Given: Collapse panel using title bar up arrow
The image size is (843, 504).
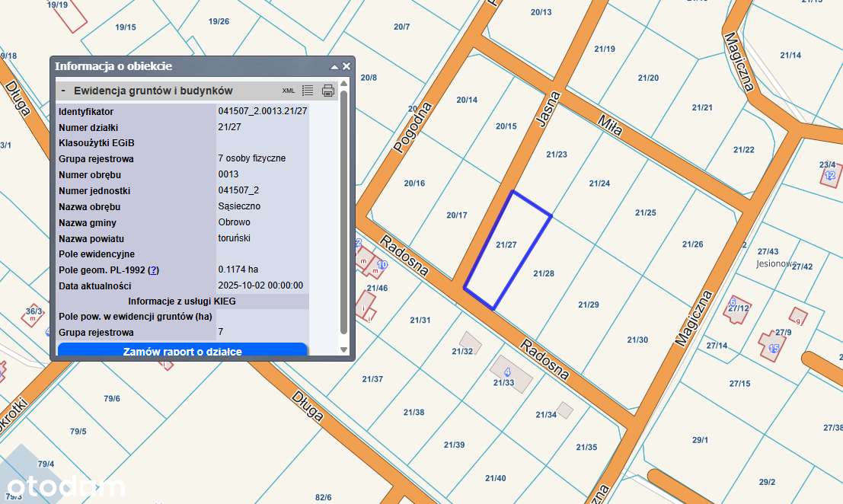Looking at the screenshot, I should coord(334,67).
